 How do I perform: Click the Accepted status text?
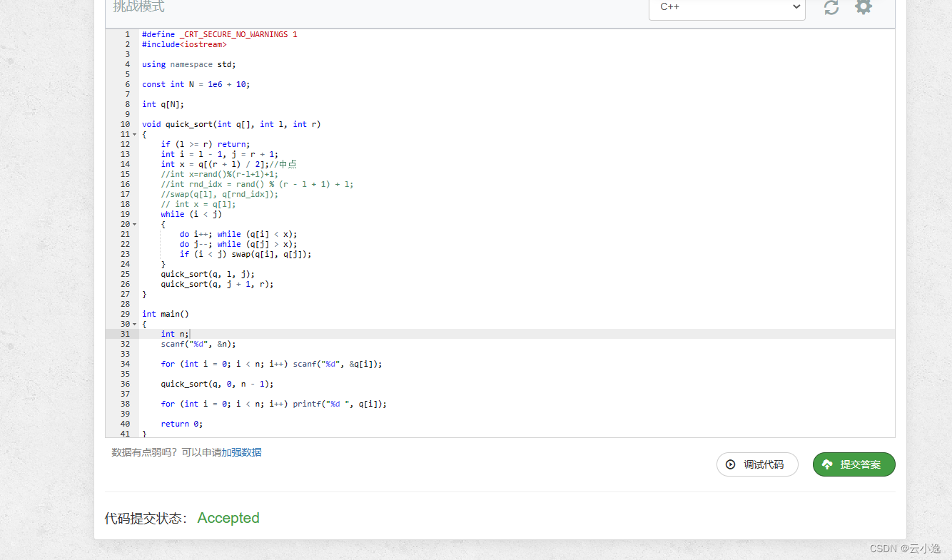(x=228, y=518)
